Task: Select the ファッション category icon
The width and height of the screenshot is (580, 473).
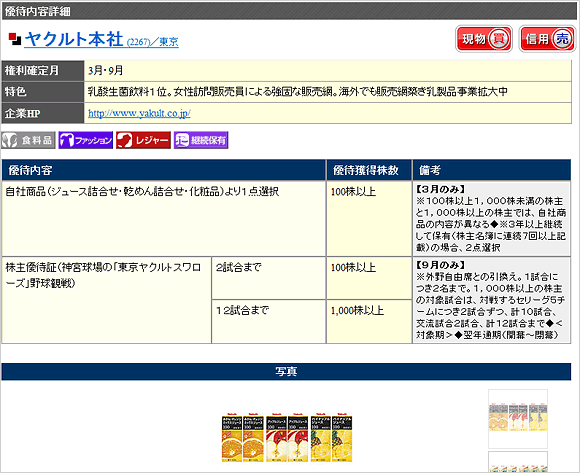Action: click(86, 140)
